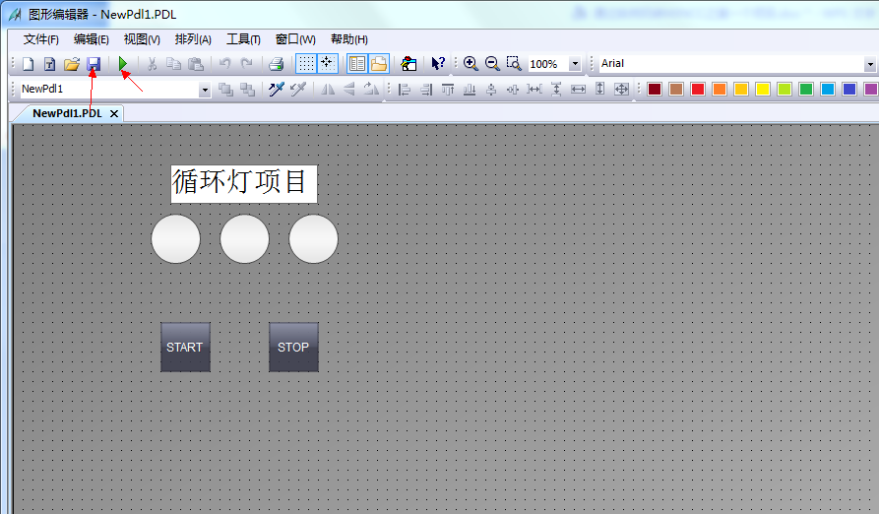The image size is (879, 514).
Task: Select the zoom area selection tool
Action: click(x=514, y=64)
